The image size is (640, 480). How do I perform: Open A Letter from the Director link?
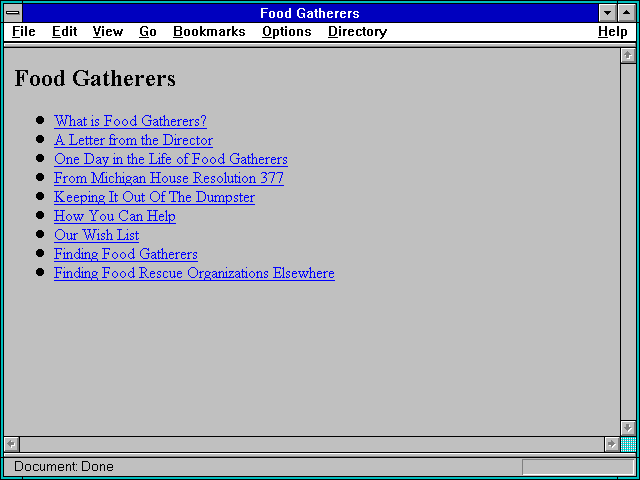point(133,140)
